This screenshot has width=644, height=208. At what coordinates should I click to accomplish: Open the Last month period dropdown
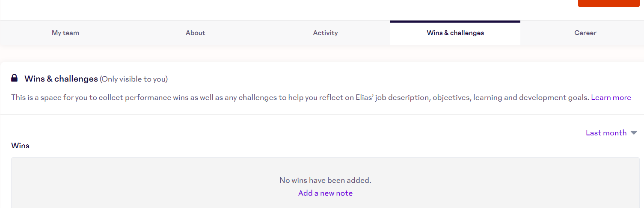click(x=611, y=133)
